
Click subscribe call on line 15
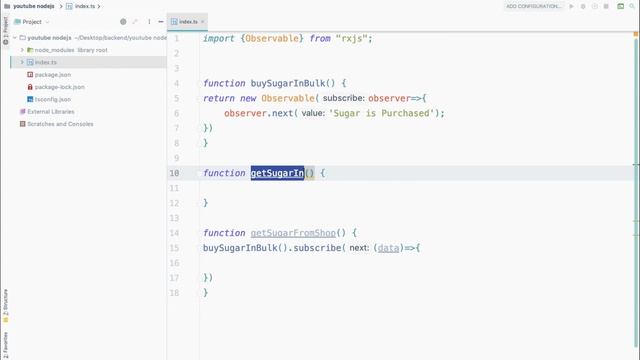(317, 248)
